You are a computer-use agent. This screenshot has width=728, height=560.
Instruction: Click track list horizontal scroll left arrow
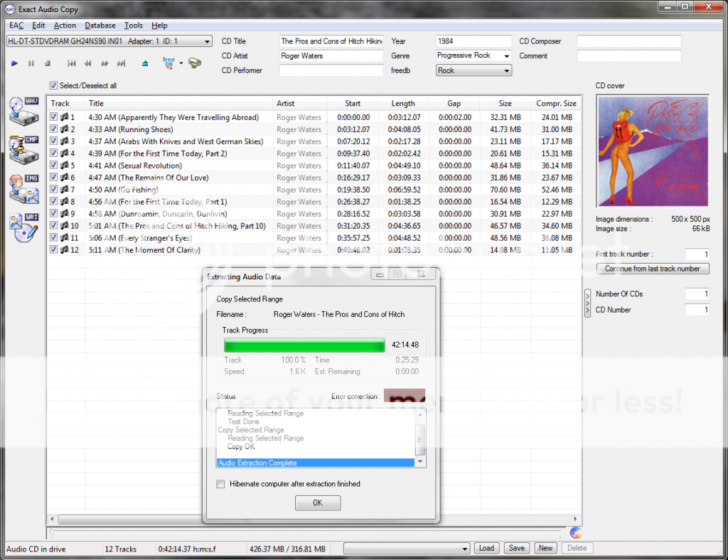(x=52, y=519)
